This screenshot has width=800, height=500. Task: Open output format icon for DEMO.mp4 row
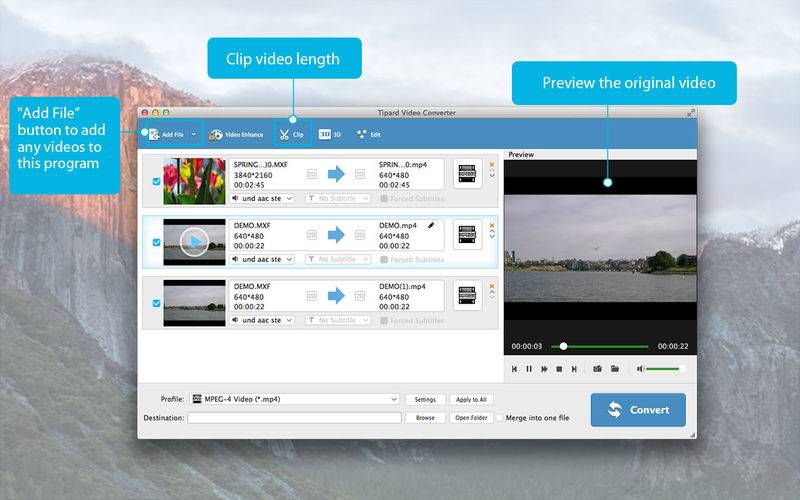click(467, 235)
